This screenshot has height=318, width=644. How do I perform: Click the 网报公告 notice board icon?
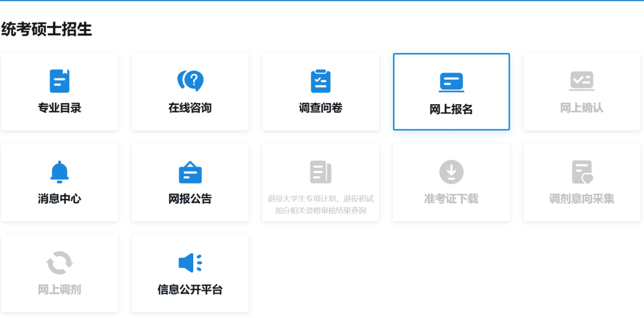click(x=190, y=172)
